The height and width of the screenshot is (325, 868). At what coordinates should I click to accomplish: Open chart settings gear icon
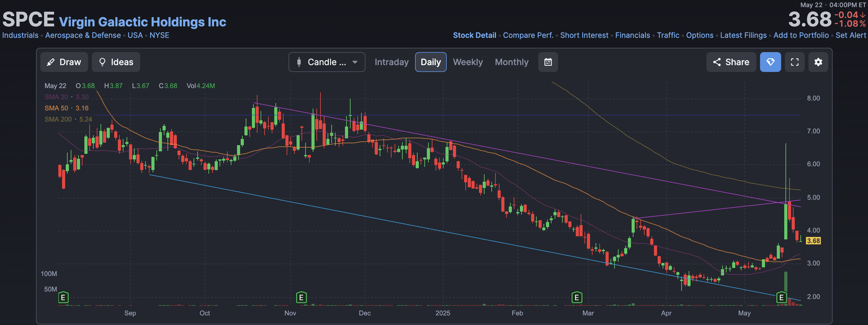[x=818, y=62]
